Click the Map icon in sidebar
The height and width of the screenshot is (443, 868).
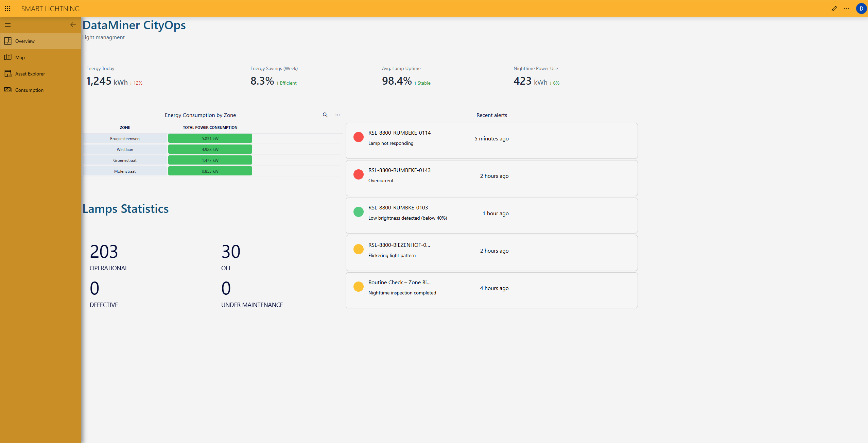8,57
